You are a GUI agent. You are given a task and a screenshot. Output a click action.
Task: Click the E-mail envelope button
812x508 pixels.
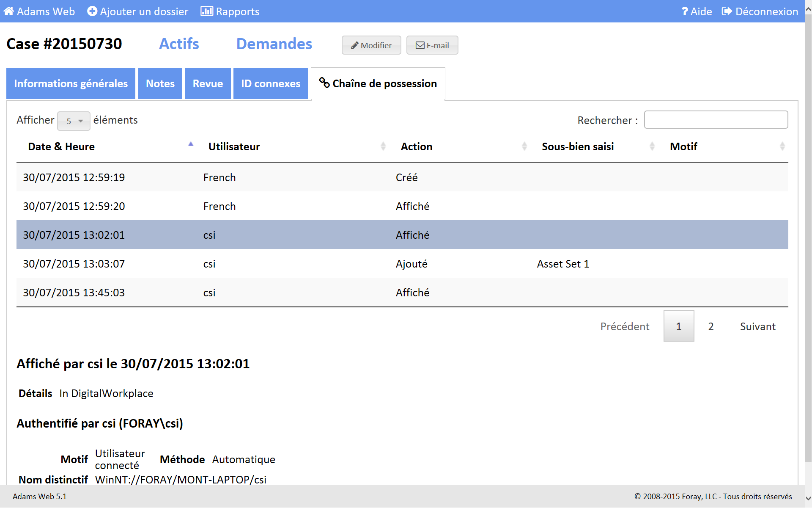pos(432,45)
